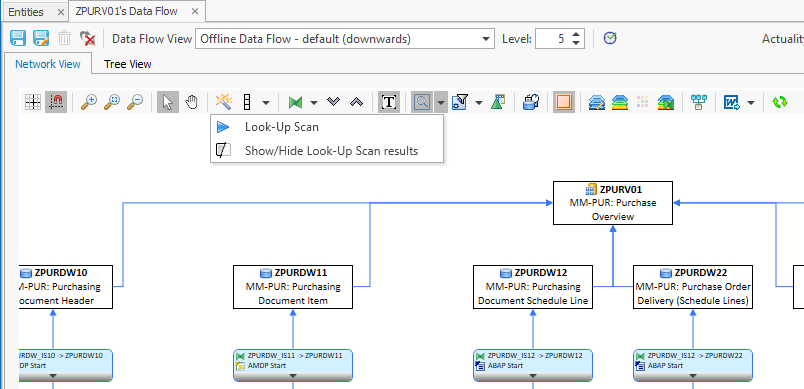Image resolution: width=804 pixels, height=389 pixels.
Task: Click the save-as disk with pencil icon
Action: [41, 38]
